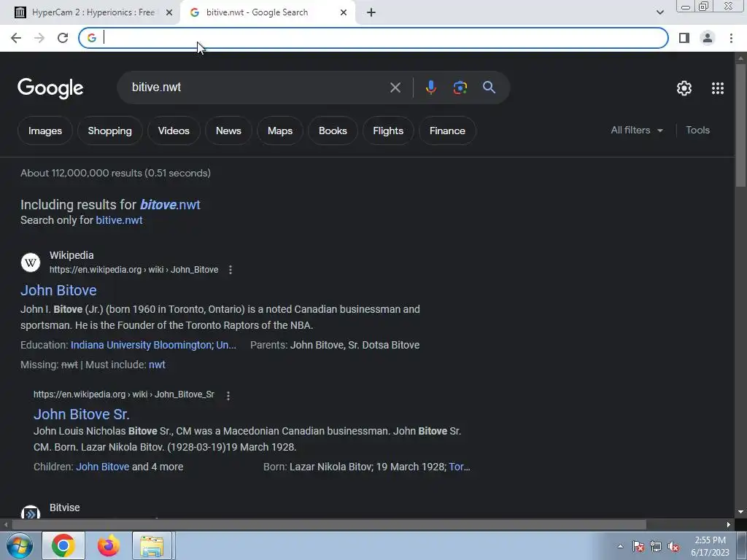Screen dimensions: 747x560
Task: Search only for bitive.nwt link
Action: pos(119,220)
